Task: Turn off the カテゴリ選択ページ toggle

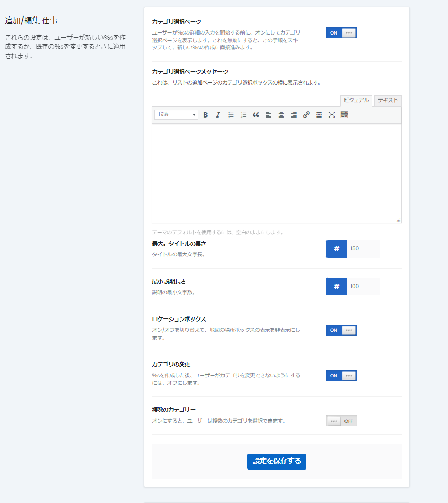Action: pos(341,33)
